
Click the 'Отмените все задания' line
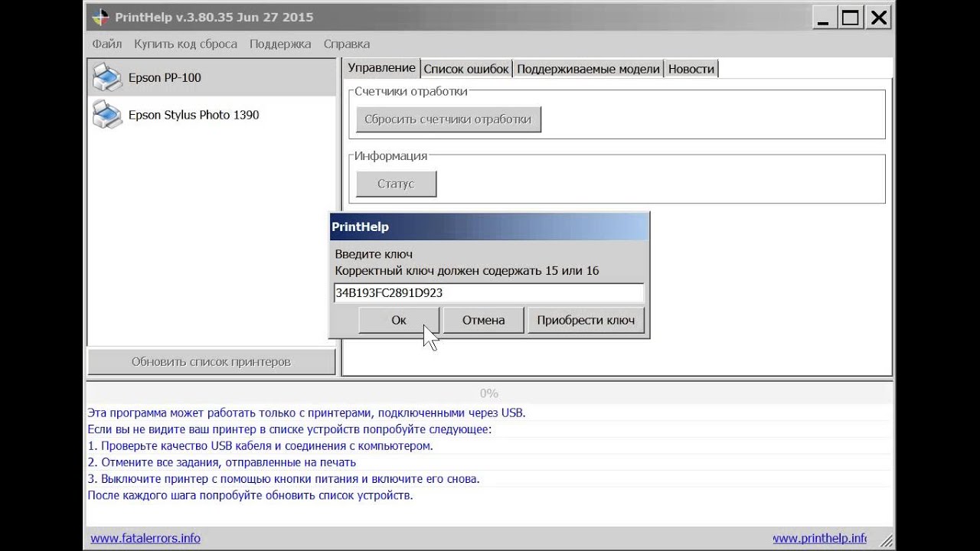tap(222, 462)
